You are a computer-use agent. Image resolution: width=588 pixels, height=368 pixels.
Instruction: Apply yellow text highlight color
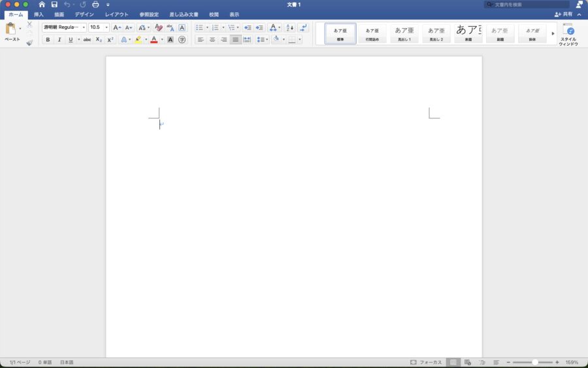[138, 40]
